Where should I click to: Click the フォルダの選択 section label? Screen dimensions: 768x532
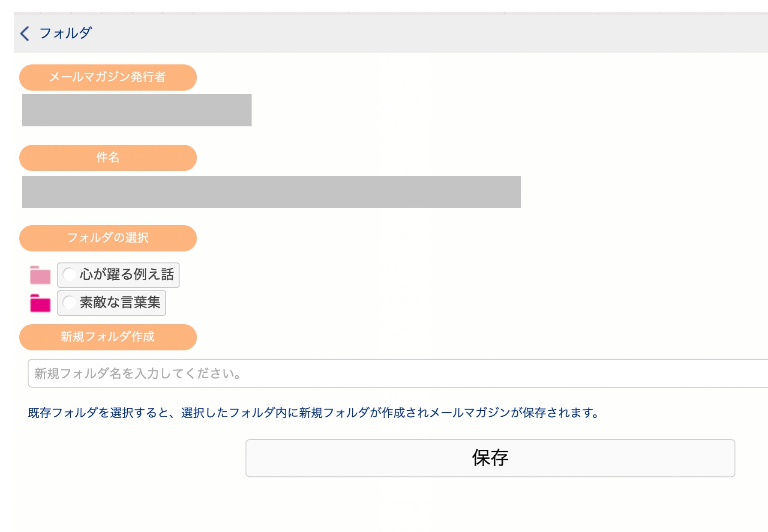(108, 238)
